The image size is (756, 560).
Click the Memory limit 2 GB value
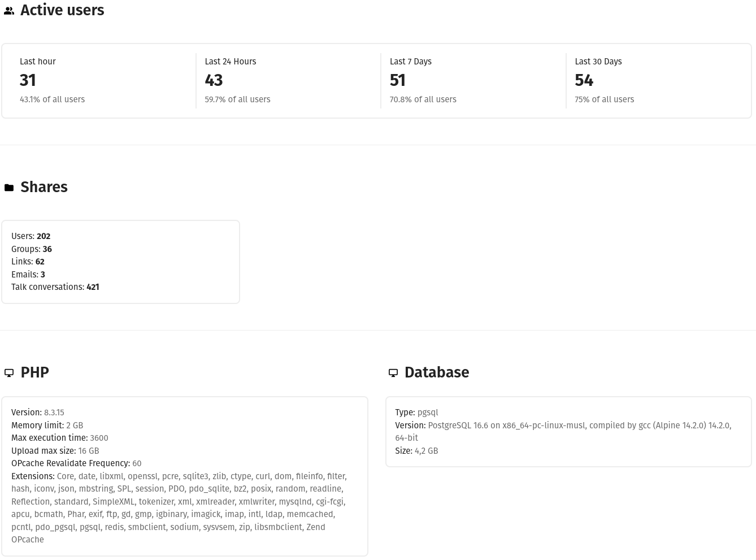75,426
